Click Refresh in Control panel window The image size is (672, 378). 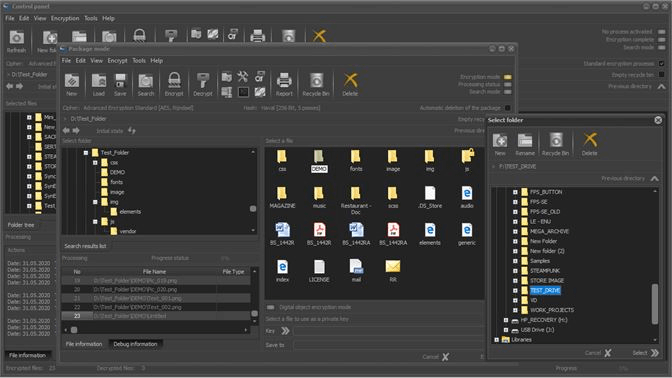(x=16, y=42)
